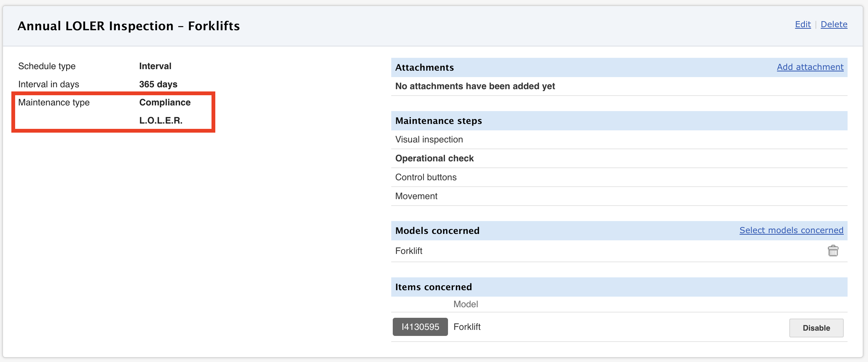Image resolution: width=868 pixels, height=362 pixels.
Task: Click the Compliance maintenance type value
Action: [165, 103]
